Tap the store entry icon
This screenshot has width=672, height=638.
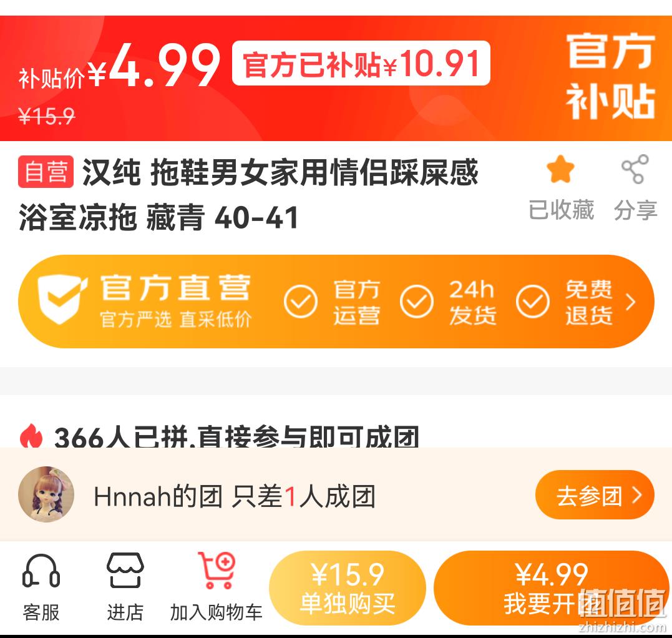tap(125, 570)
